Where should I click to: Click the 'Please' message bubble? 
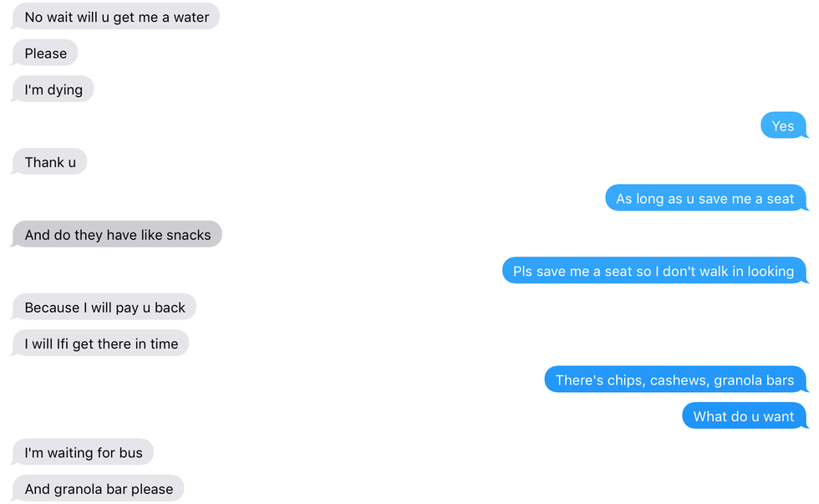pos(45,53)
